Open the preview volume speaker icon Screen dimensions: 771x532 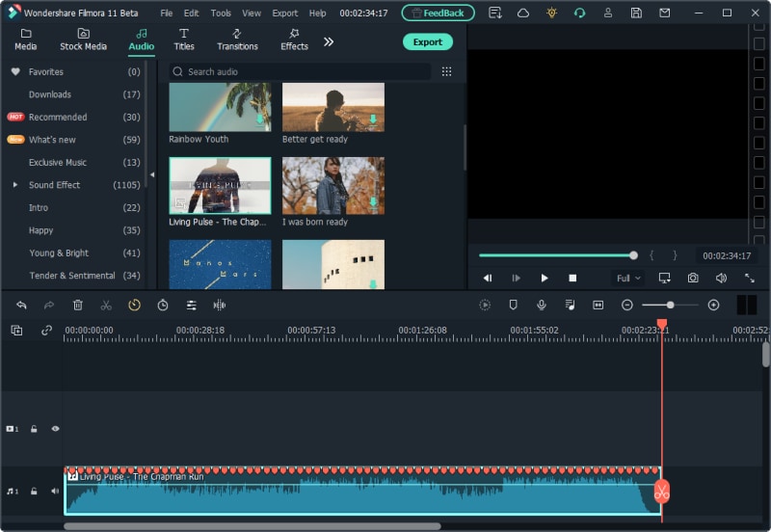pos(721,278)
